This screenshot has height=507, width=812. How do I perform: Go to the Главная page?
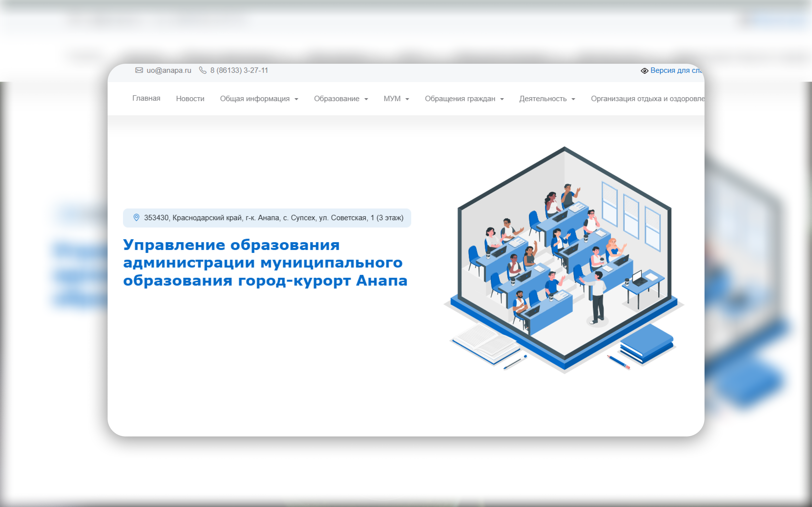[146, 98]
